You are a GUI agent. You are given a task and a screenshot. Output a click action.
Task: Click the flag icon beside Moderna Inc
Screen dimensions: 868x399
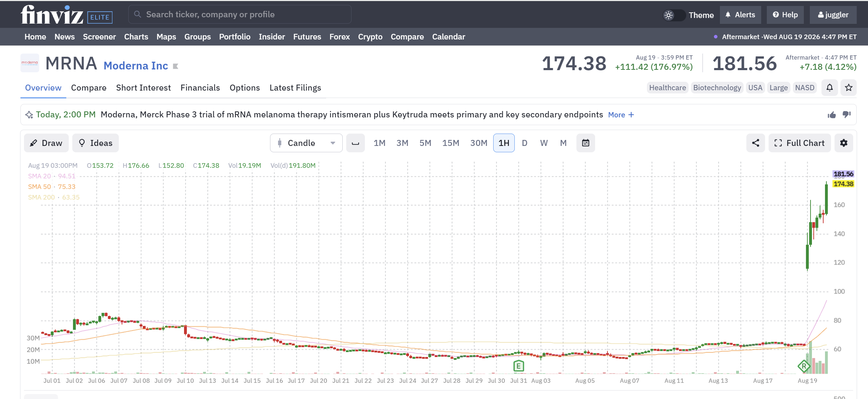[176, 66]
